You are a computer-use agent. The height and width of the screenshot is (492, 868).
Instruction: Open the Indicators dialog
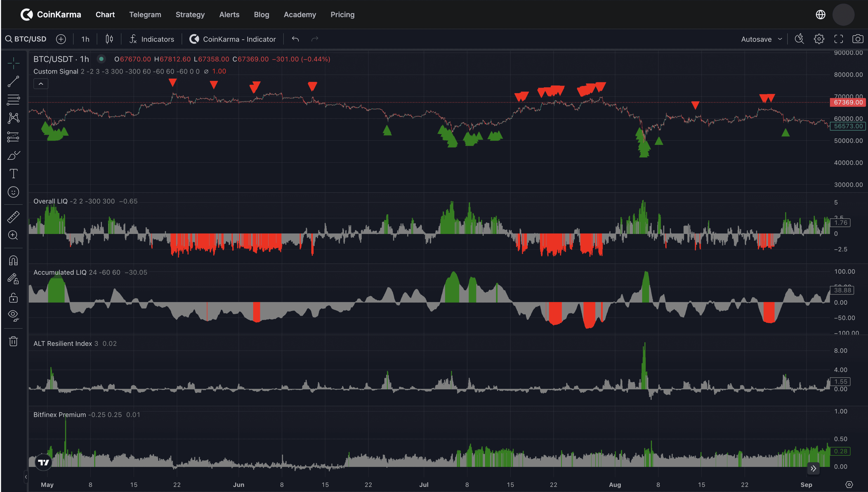point(152,39)
